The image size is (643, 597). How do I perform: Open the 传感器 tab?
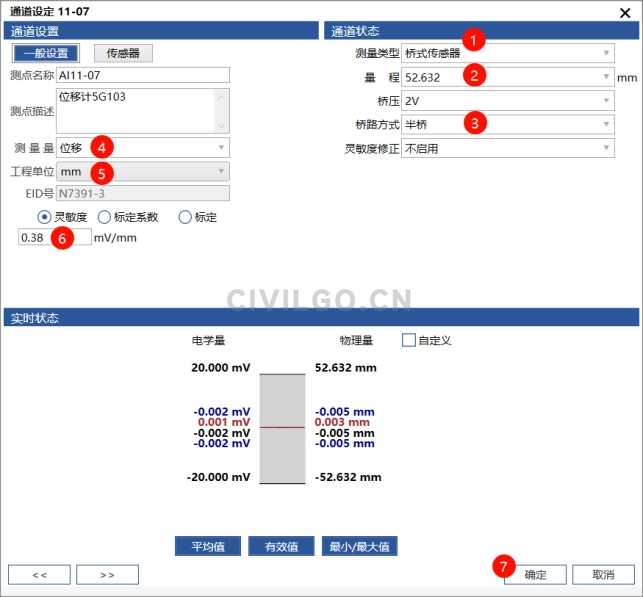pyautogui.click(x=123, y=53)
